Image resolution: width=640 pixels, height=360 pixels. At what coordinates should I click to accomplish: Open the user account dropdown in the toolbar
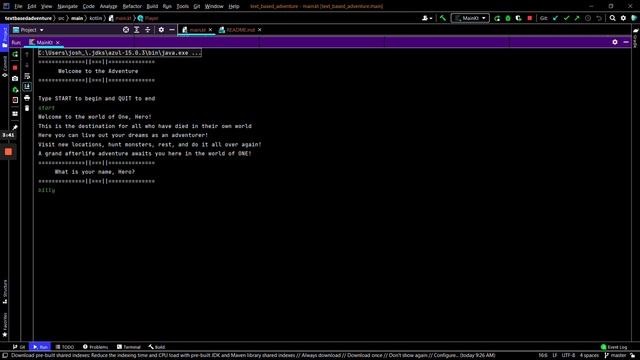[x=427, y=18]
